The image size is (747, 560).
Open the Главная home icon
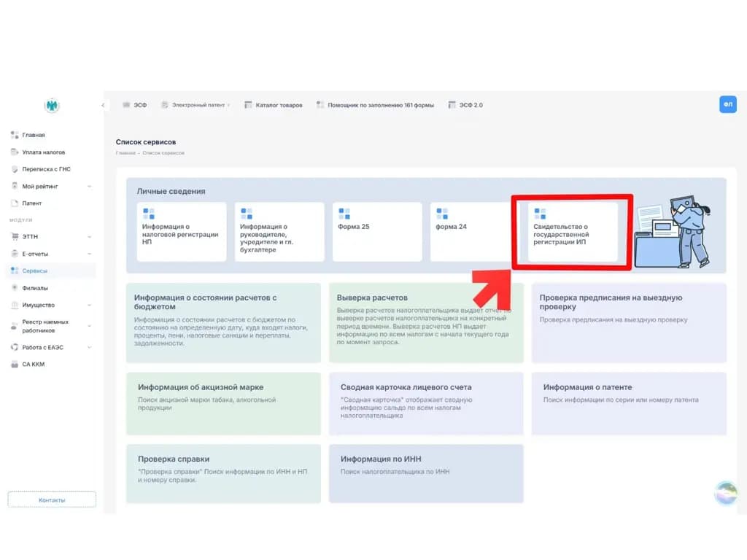tap(15, 135)
